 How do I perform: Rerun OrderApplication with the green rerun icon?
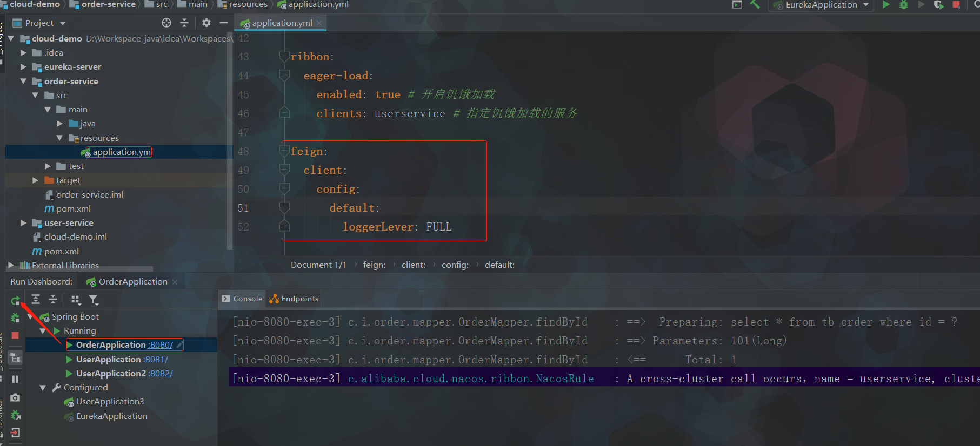pos(15,300)
